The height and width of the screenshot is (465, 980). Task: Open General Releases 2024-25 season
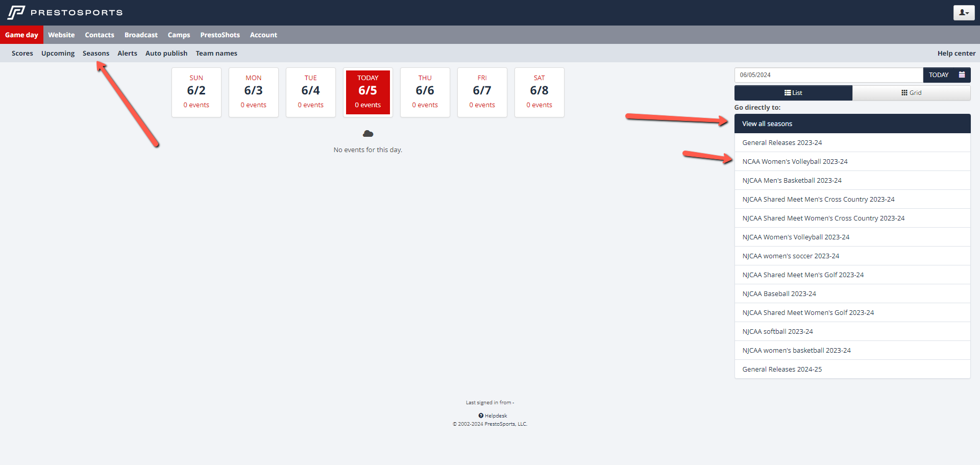pos(852,369)
